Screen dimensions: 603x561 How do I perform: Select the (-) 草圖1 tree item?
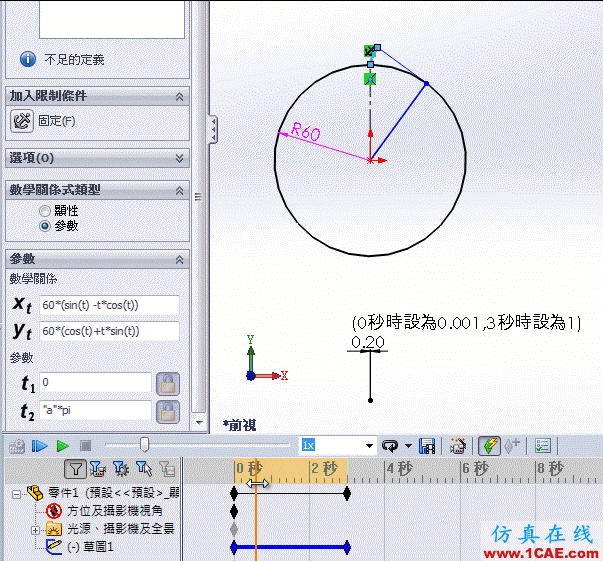(x=90, y=547)
